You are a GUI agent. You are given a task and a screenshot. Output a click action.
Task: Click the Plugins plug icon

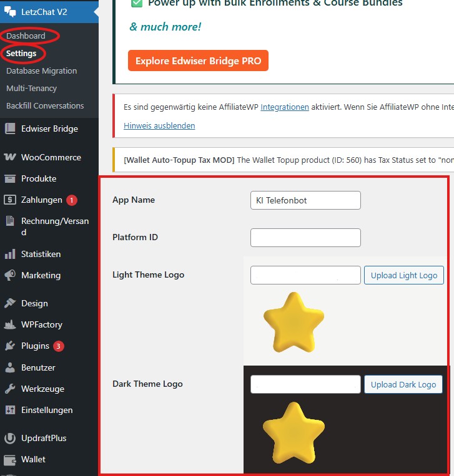pyautogui.click(x=10, y=346)
